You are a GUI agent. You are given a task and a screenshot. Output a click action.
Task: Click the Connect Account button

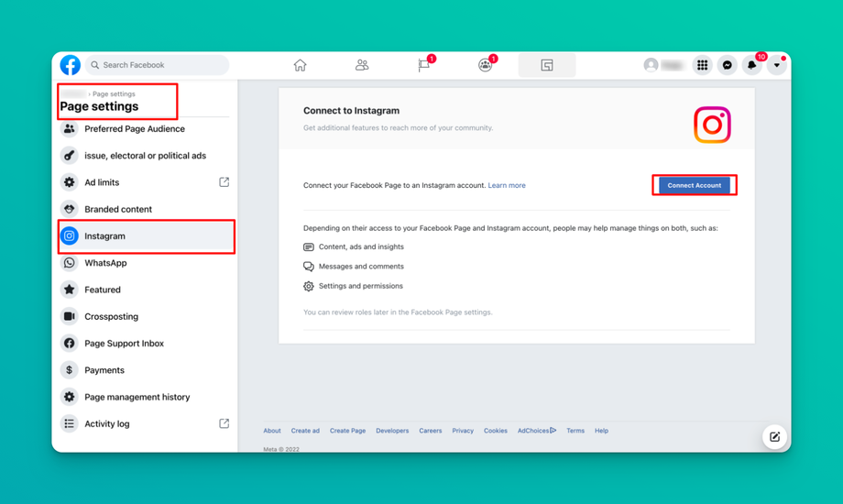coord(694,185)
